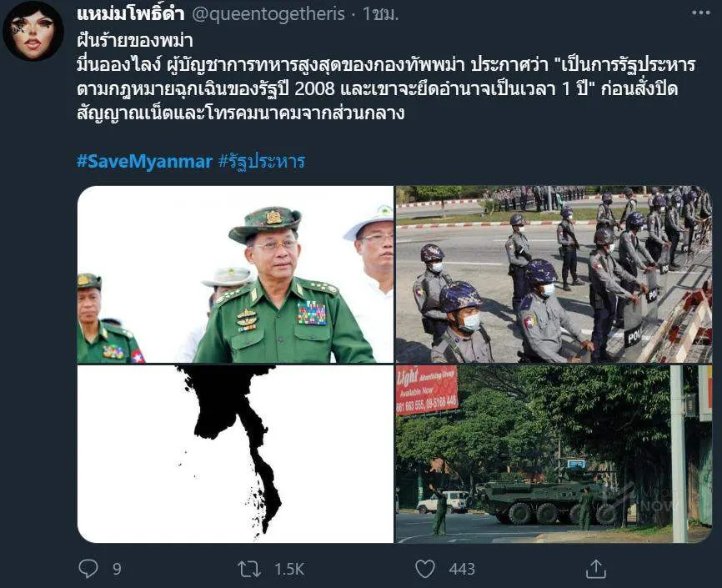Click the 9 replies count
This screenshot has height=588, width=722.
[117, 569]
